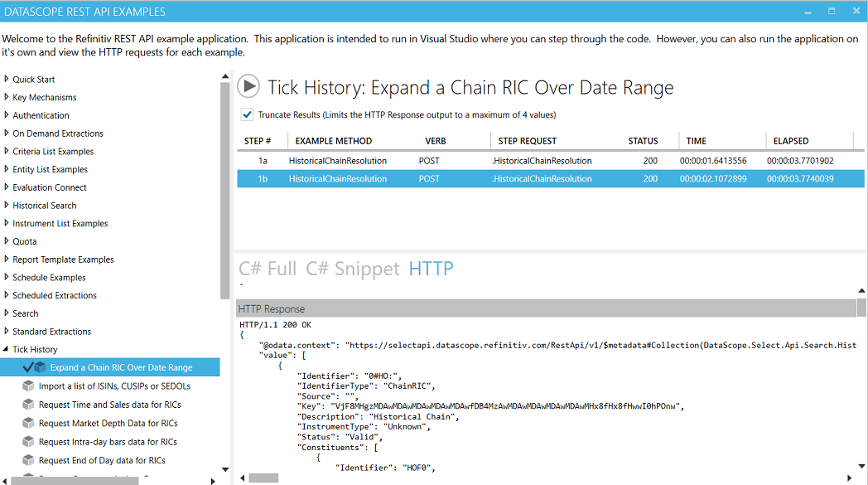Click response pane scroll right arrow
868x485 pixels.
click(x=850, y=478)
